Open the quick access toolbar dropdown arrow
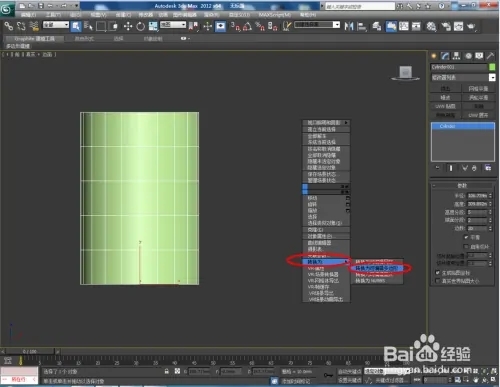 76,6
